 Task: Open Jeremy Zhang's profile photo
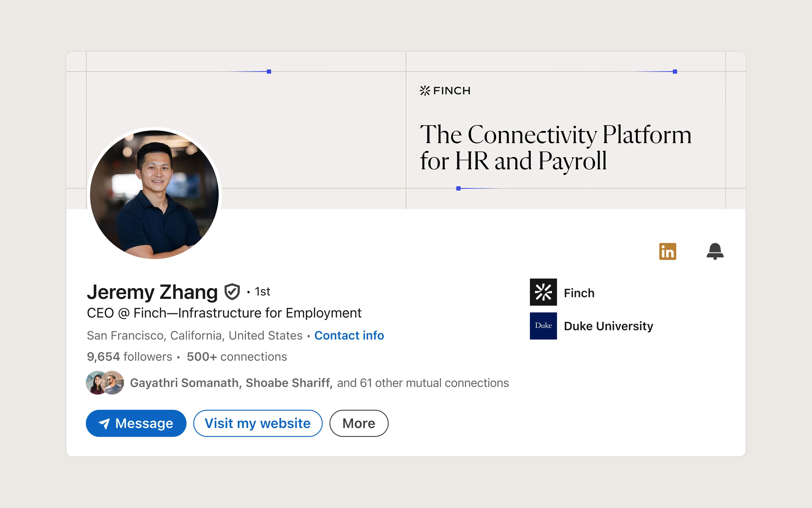coord(154,195)
